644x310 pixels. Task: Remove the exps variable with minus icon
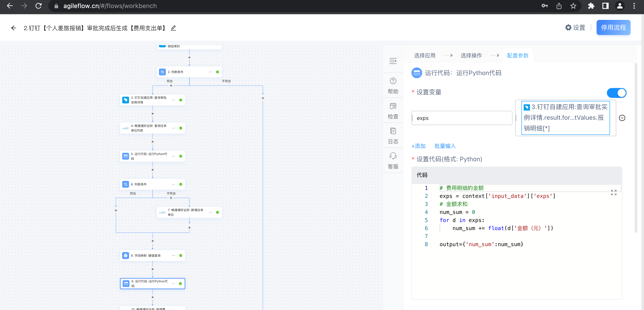[x=622, y=118]
